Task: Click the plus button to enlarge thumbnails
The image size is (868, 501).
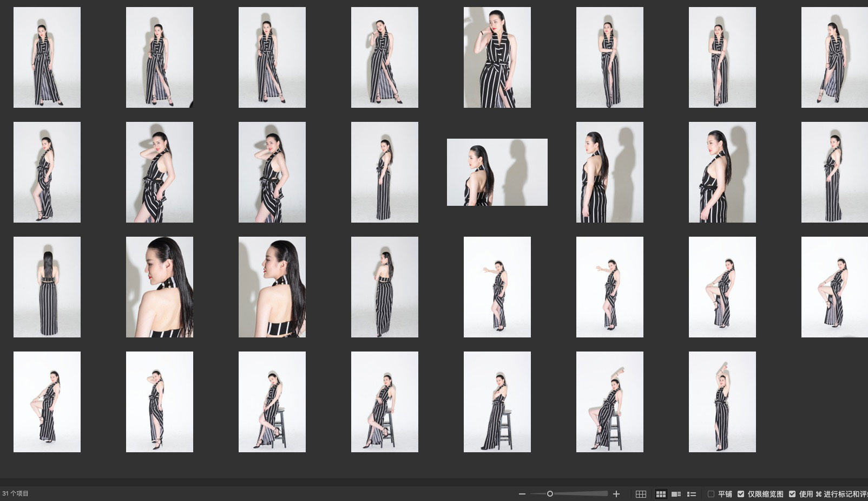Action: tap(616, 494)
